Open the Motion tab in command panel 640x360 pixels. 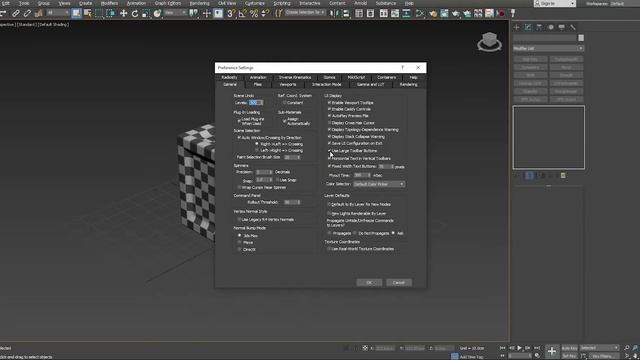coord(550,27)
